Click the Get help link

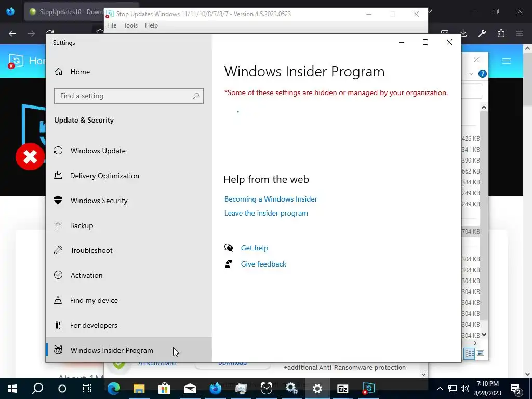255,248
